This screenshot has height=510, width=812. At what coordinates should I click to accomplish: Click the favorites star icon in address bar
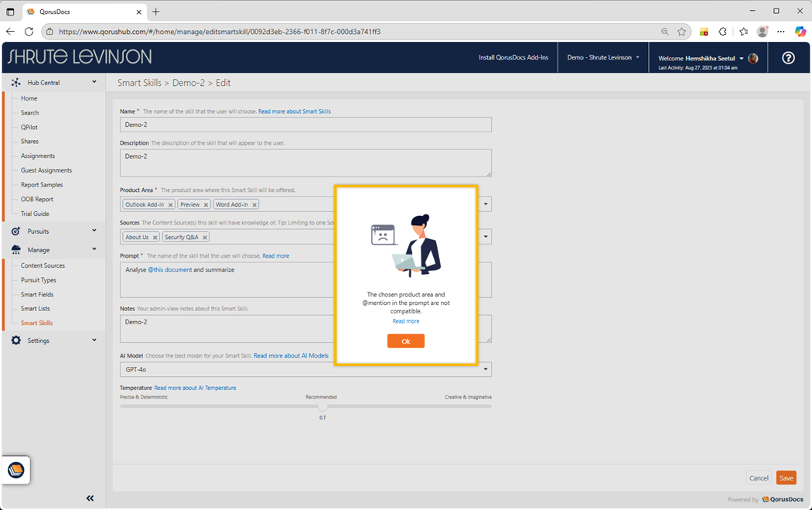(x=681, y=32)
